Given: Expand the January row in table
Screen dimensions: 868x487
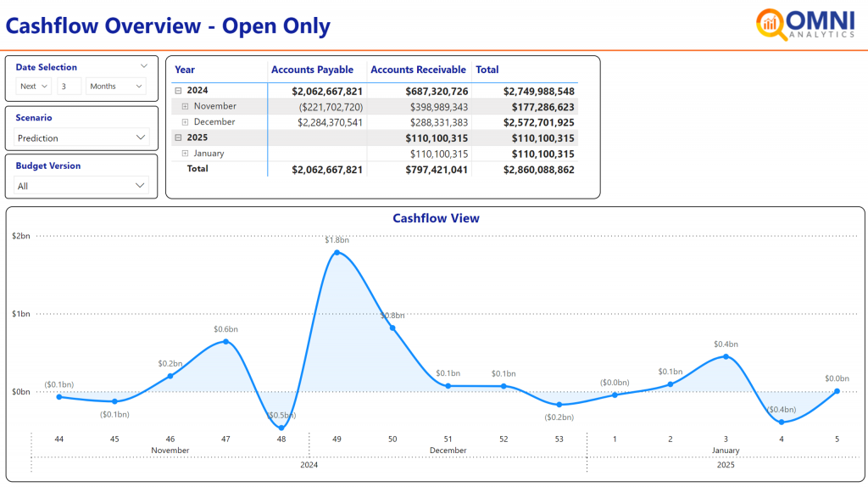Looking at the screenshot, I should tap(185, 154).
